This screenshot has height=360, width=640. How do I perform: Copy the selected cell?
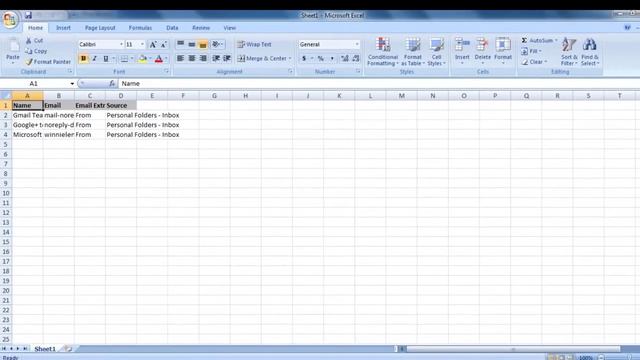coord(36,51)
